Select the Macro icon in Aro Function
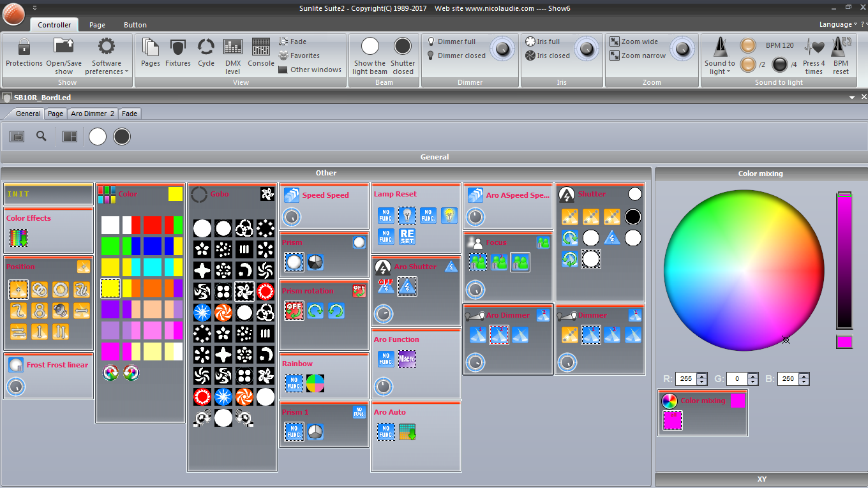The height and width of the screenshot is (488, 868). coord(407,359)
